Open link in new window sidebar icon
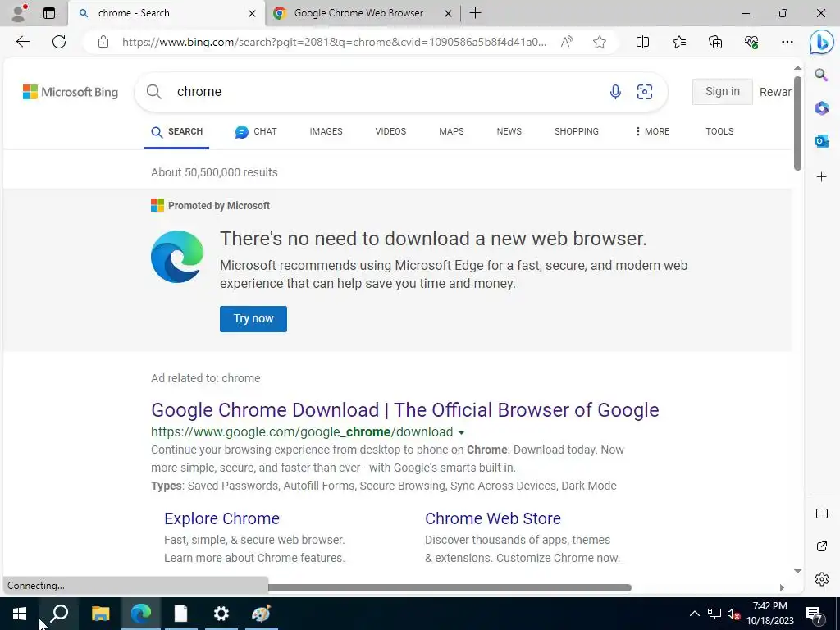Viewport: 840px width, 630px height. click(x=822, y=546)
